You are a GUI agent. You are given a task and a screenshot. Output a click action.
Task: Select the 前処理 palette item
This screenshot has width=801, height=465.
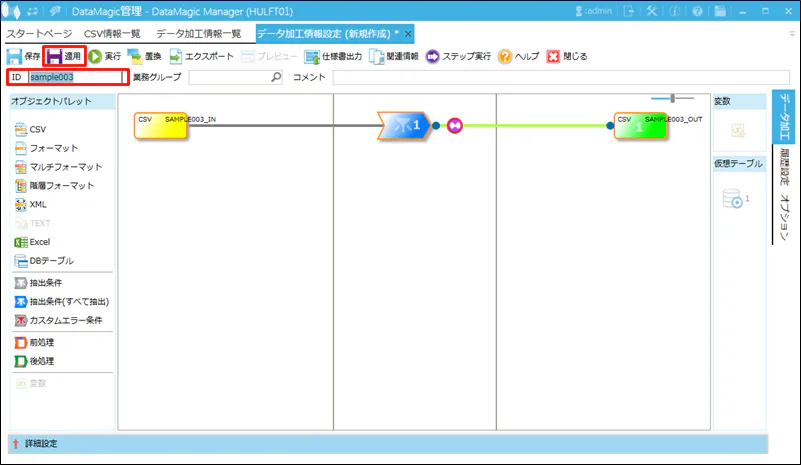[x=34, y=342]
